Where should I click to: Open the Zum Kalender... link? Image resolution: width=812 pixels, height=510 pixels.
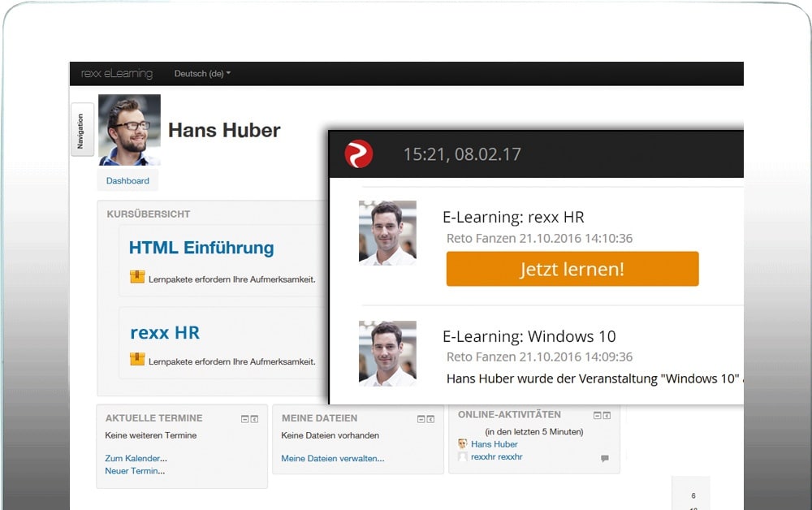tap(136, 458)
